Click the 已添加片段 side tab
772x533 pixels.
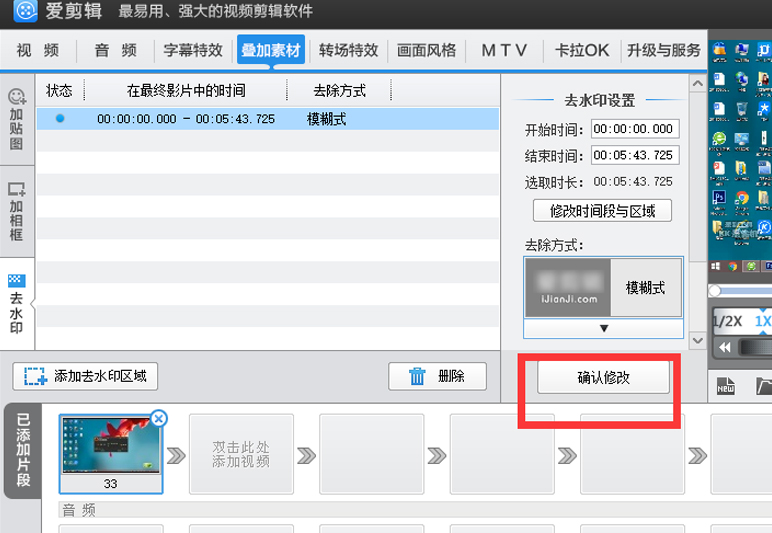pos(23,450)
